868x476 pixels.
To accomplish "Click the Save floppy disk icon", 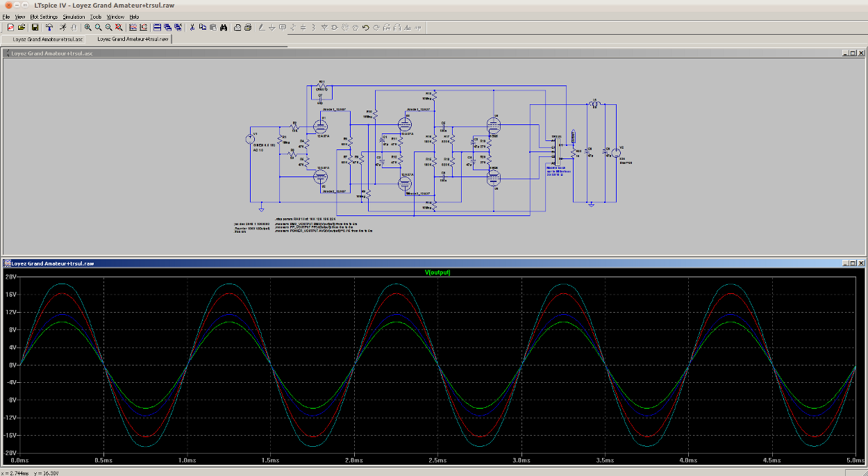I will coord(35,27).
